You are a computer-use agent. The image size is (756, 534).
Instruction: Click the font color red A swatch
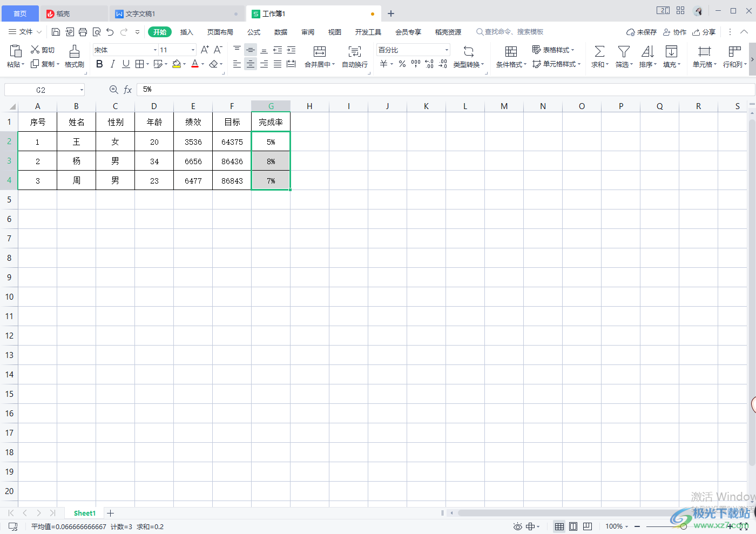tap(195, 64)
